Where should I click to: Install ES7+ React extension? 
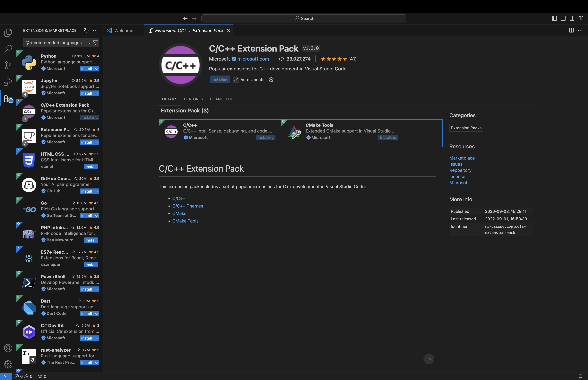click(x=91, y=265)
